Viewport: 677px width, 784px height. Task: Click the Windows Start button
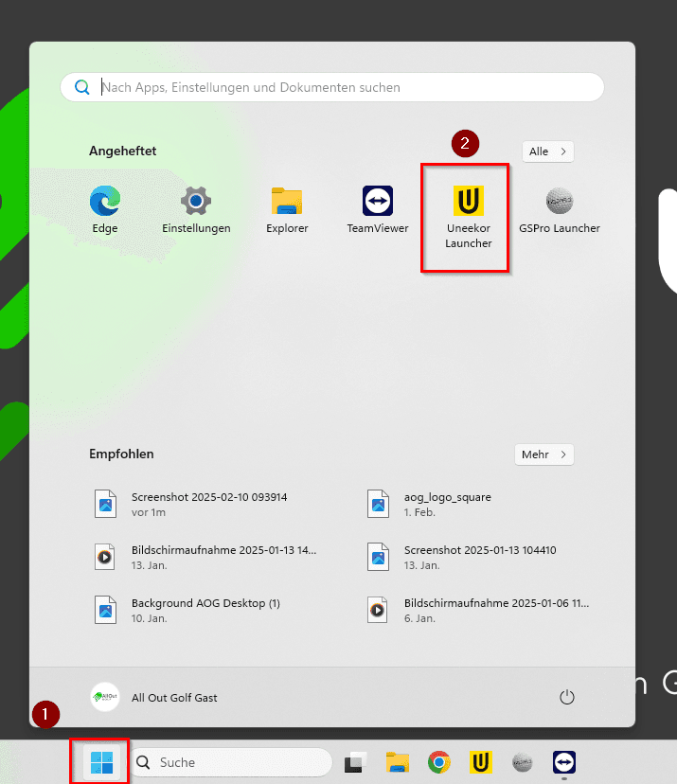[101, 762]
